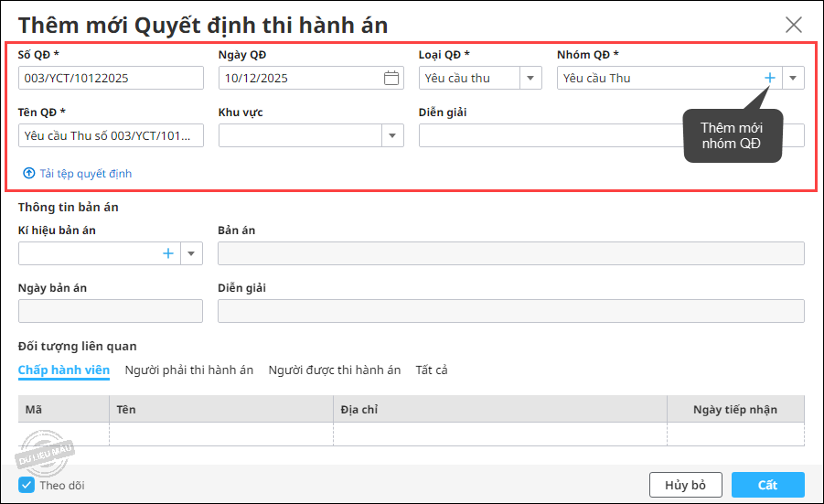This screenshot has height=504, width=824.
Task: Click into the Tên QĐ text field
Action: coord(111,135)
